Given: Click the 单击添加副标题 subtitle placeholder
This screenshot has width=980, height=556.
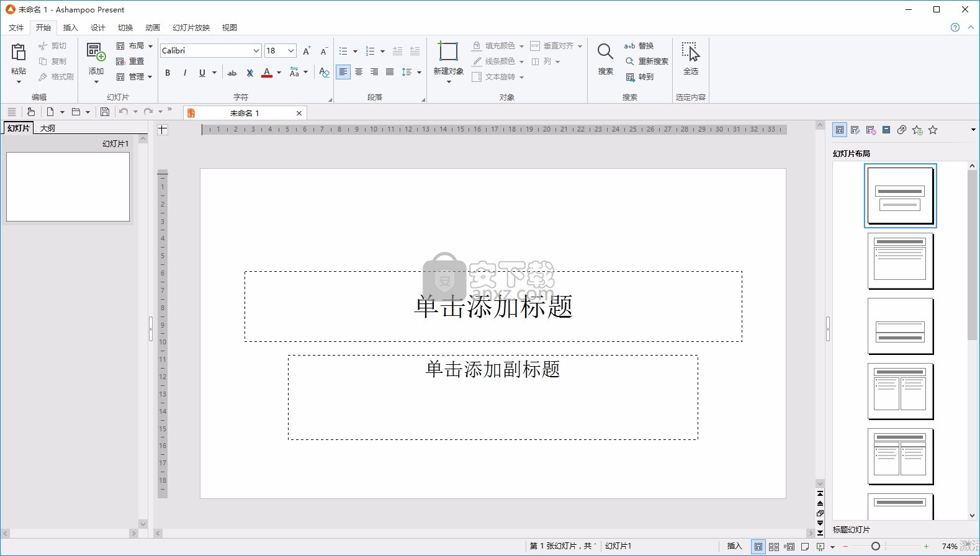Looking at the screenshot, I should 493,397.
